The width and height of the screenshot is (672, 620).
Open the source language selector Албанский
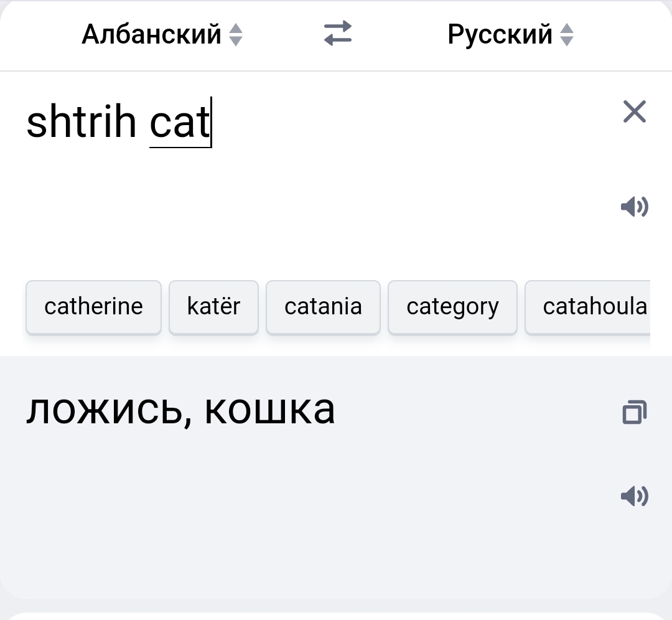151,34
